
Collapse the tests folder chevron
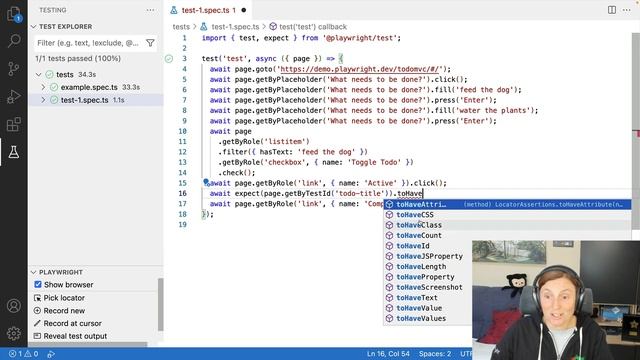tap(39, 75)
